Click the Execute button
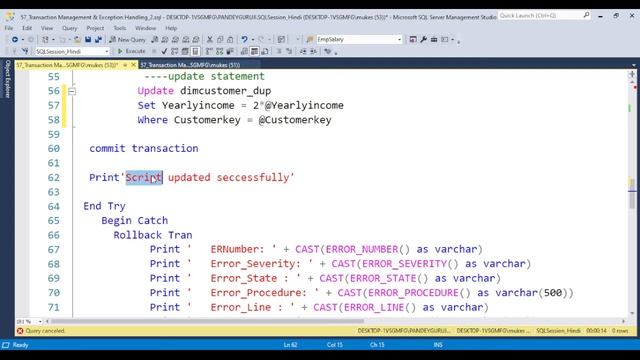640x360 pixels. coord(131,51)
